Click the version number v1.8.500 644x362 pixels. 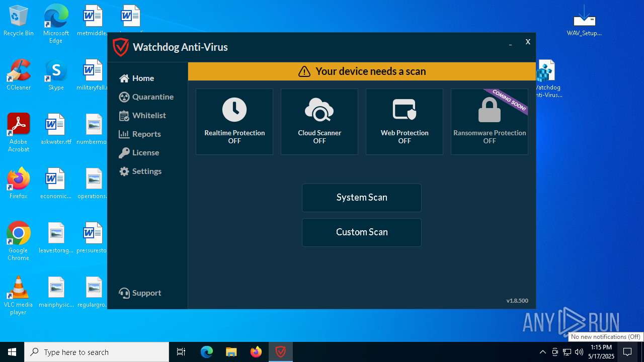[x=517, y=301]
